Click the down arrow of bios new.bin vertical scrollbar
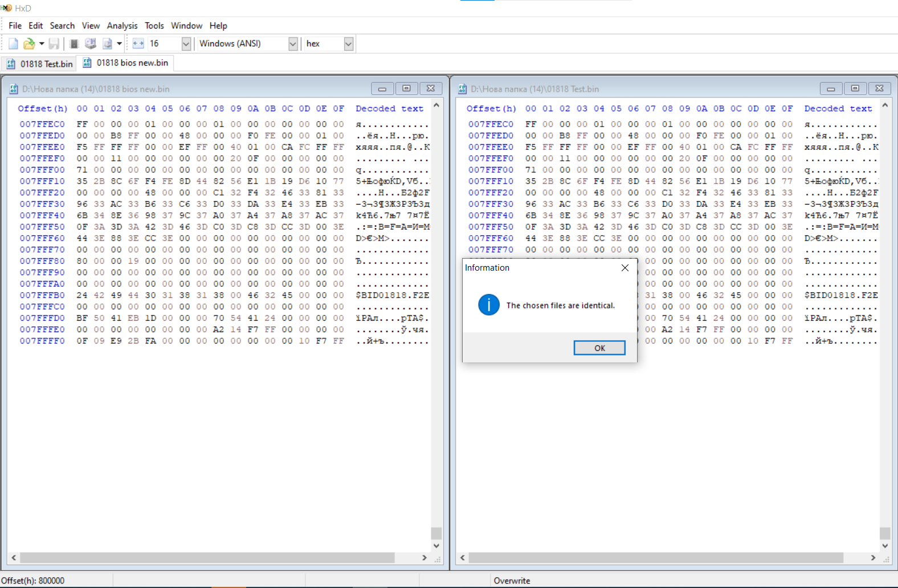898x588 pixels. coord(436,546)
